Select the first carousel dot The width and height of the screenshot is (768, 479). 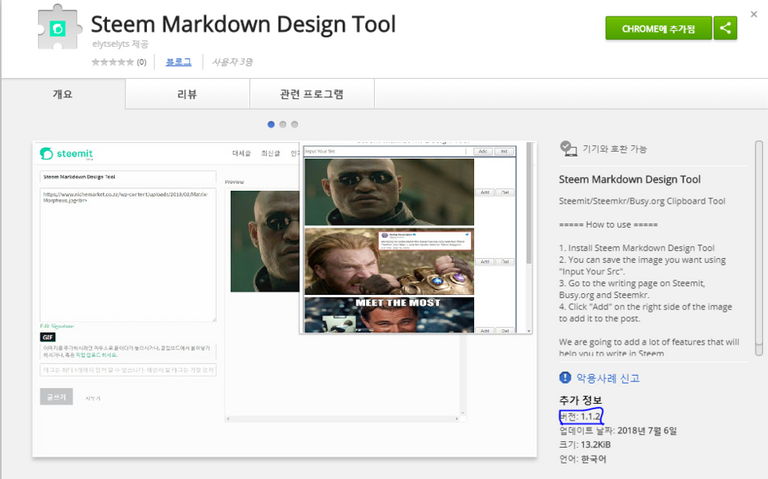pyautogui.click(x=271, y=124)
